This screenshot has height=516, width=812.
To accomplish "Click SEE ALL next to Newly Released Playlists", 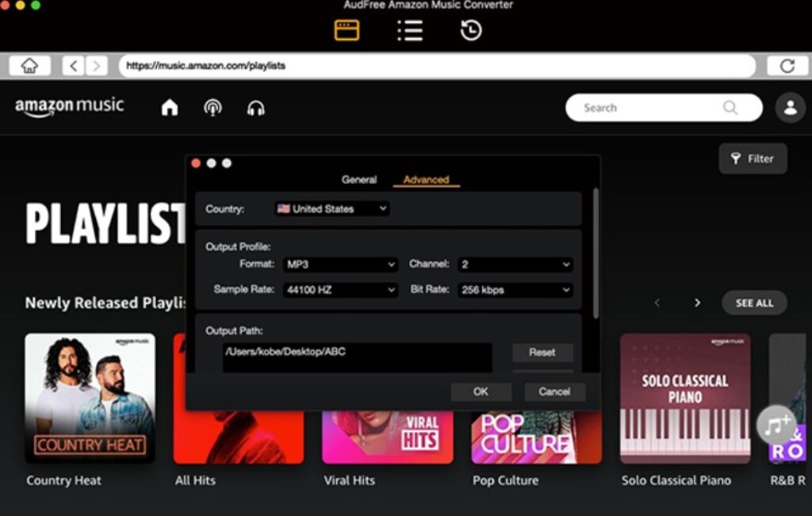I will [x=754, y=303].
